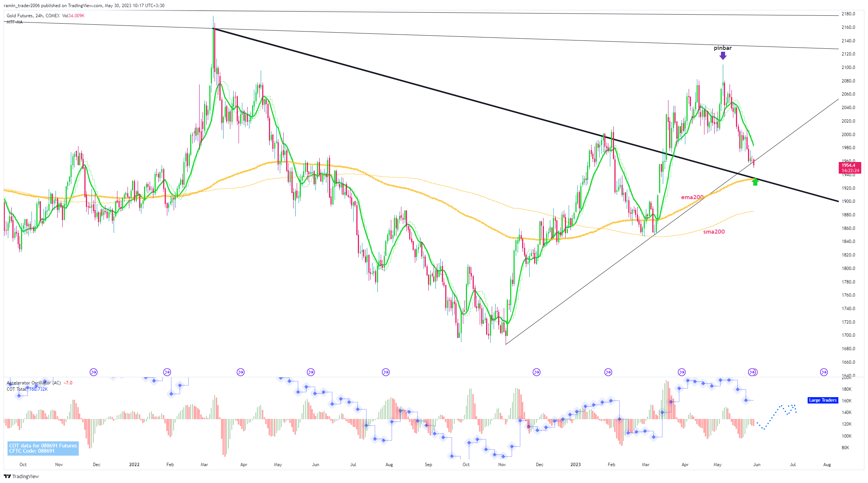Click the event marker near Jun 2023
The width and height of the screenshot is (868, 483).
tap(753, 372)
